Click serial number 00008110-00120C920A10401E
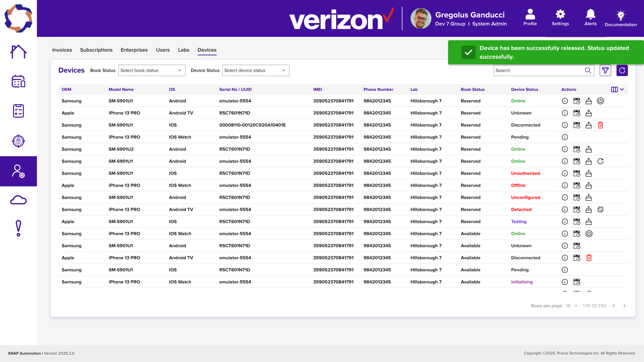Image resolution: width=644 pixels, height=362 pixels. point(253,125)
